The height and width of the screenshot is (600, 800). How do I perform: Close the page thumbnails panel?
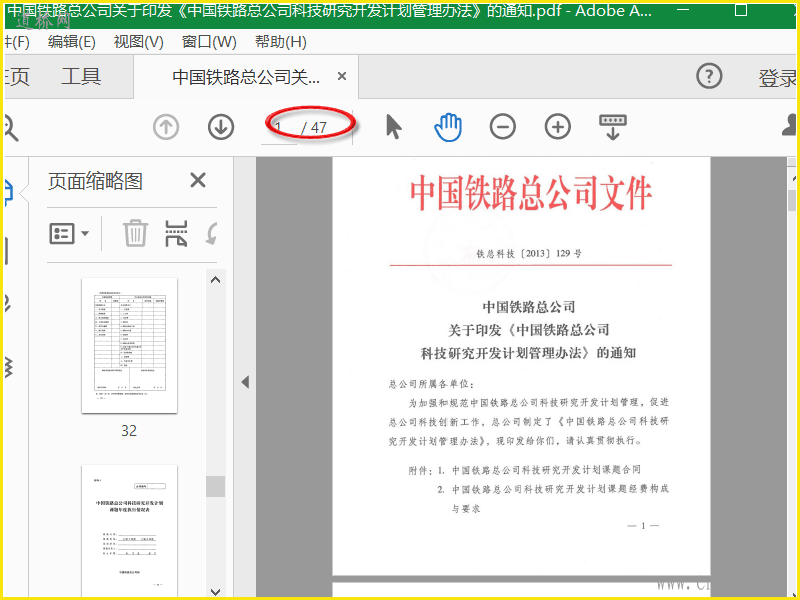198,180
